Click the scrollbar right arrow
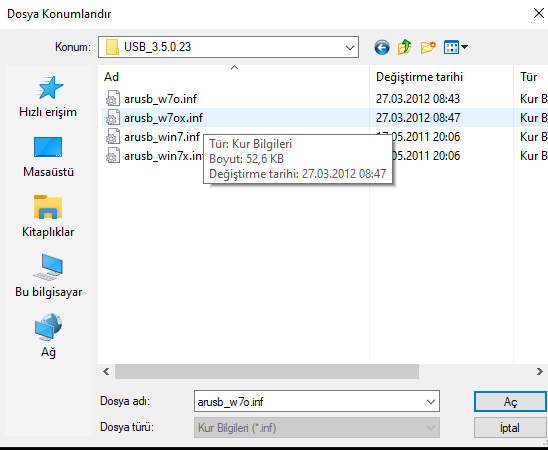The height and width of the screenshot is (450, 548). 540,371
